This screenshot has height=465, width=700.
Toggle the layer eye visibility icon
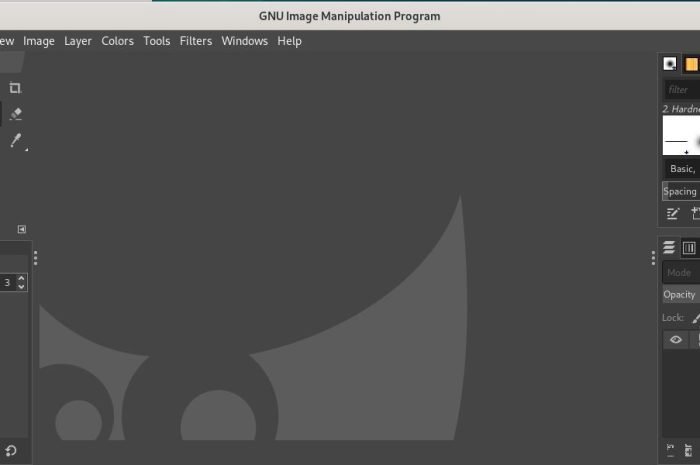pos(676,340)
